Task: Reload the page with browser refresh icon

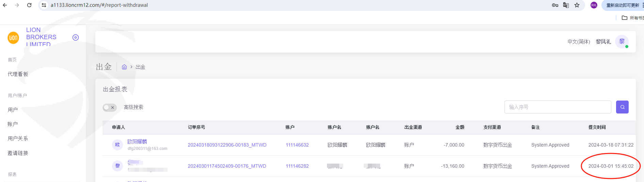Action: click(29, 5)
